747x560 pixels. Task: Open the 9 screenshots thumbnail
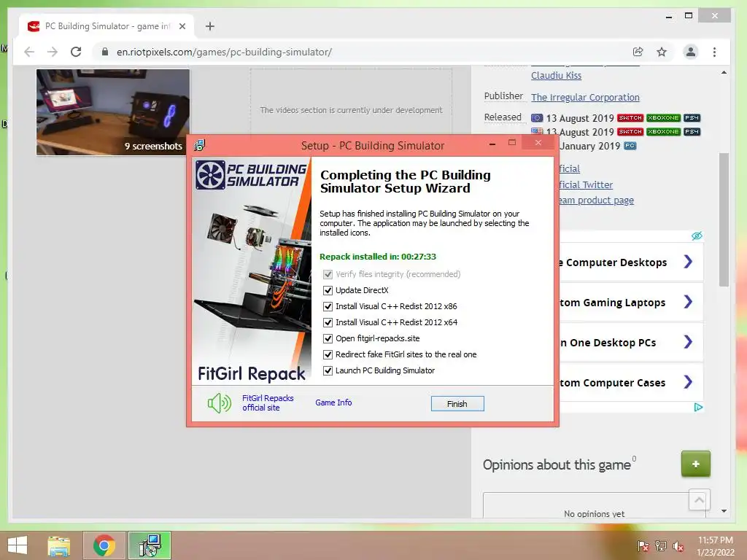click(113, 112)
